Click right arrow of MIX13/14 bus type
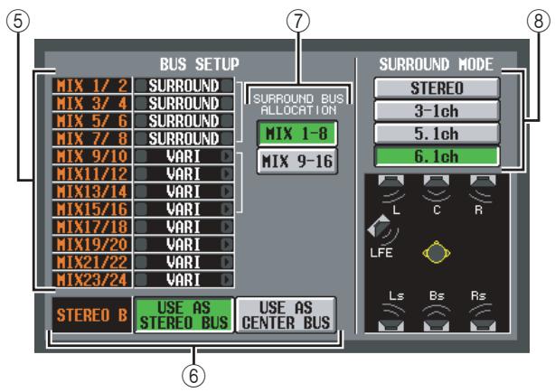Image resolution: width=555 pixels, height=392 pixels. coord(227,191)
